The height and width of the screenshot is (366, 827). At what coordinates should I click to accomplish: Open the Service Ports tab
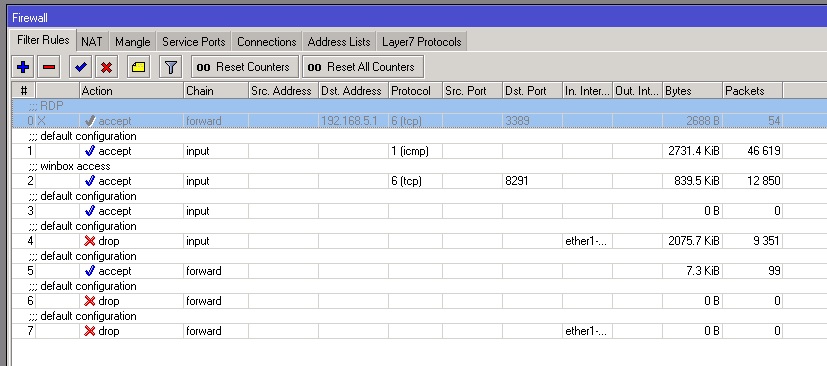[x=194, y=42]
